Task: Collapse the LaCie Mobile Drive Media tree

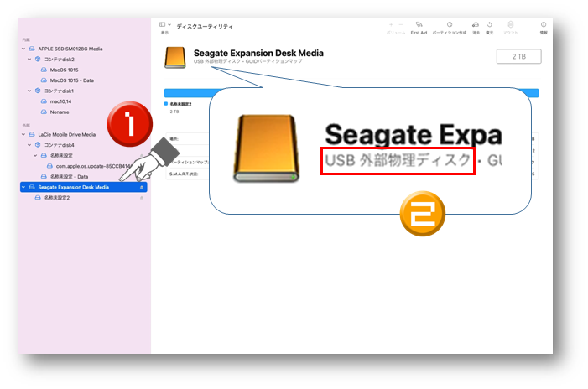Action: [23, 134]
